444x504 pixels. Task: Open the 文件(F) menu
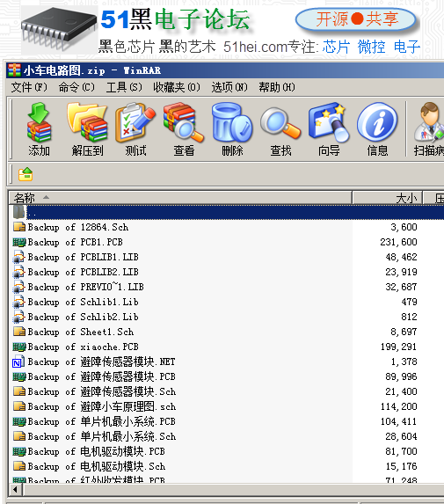pyautogui.click(x=29, y=87)
